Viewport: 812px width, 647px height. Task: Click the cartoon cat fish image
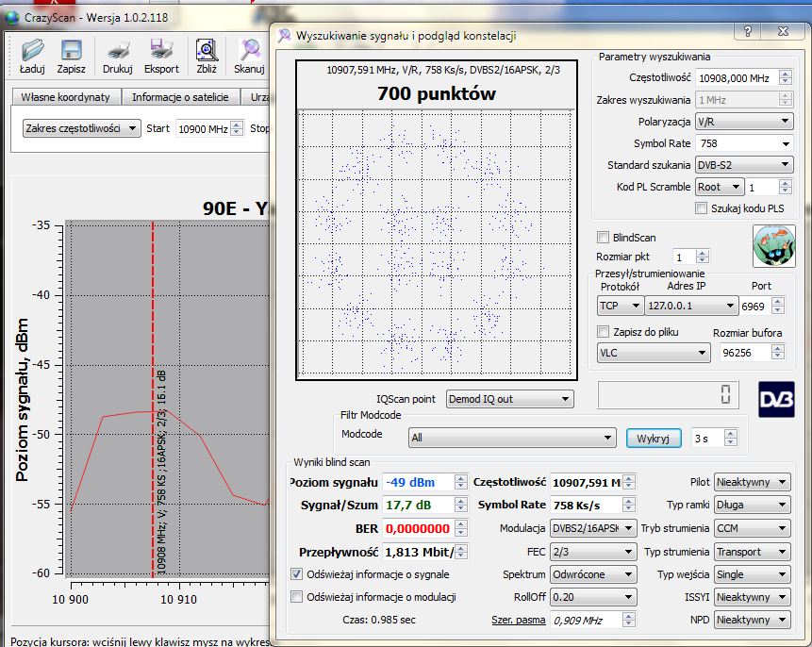point(773,246)
